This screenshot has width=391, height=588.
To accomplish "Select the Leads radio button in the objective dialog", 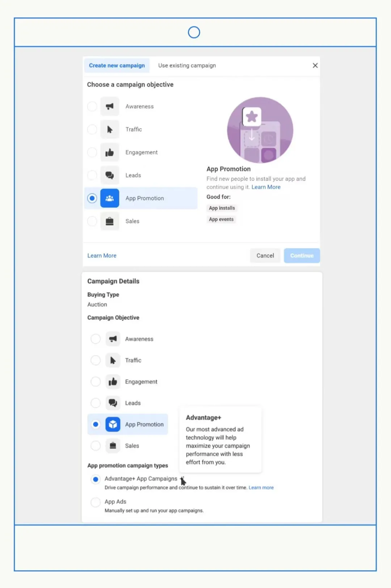I will coord(92,175).
